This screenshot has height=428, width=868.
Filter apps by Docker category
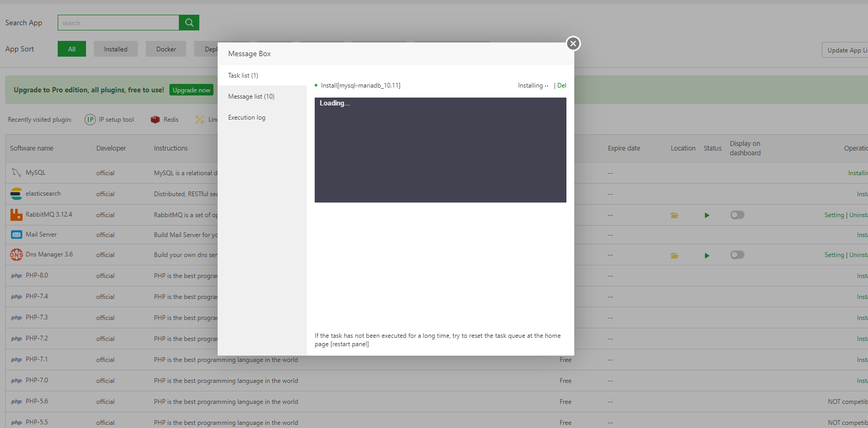click(x=166, y=49)
